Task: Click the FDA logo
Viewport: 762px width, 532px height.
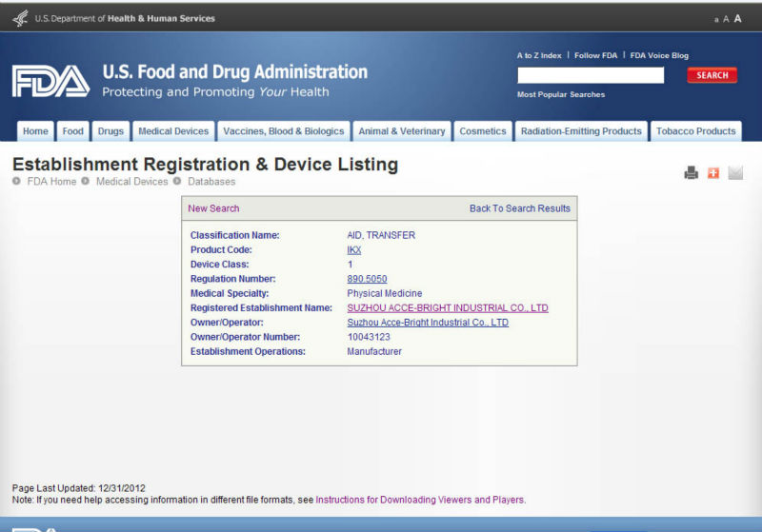Action: pos(51,81)
